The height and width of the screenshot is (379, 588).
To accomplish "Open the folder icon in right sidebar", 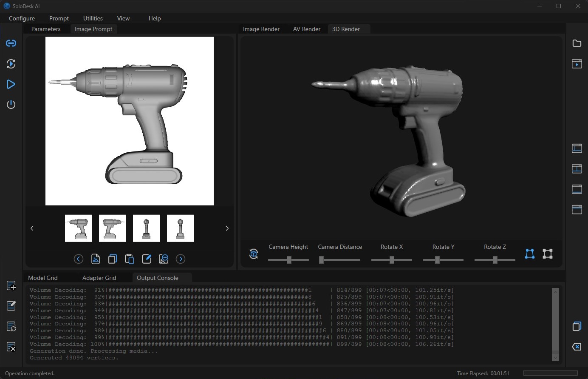I will pos(577,43).
